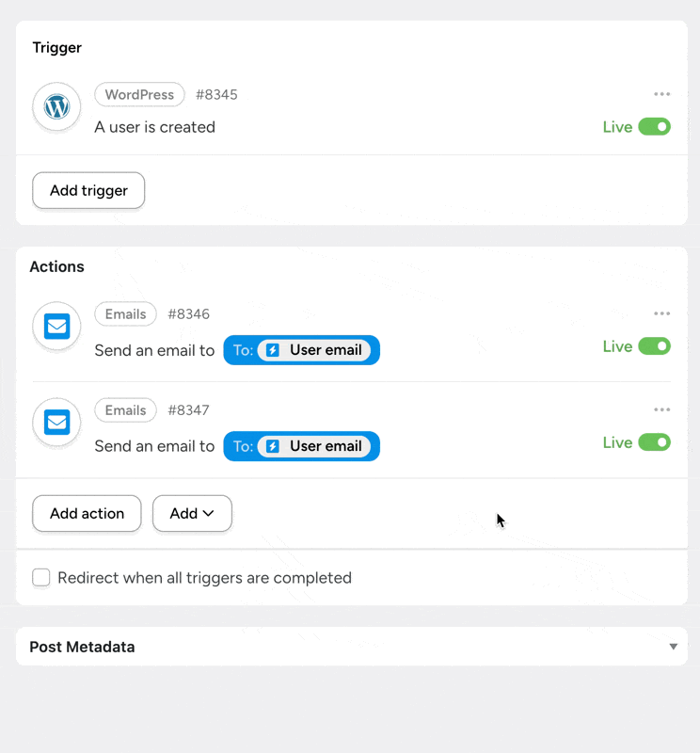Click the WordPress logo icon in Trigger
The width and height of the screenshot is (700, 753).
(57, 107)
